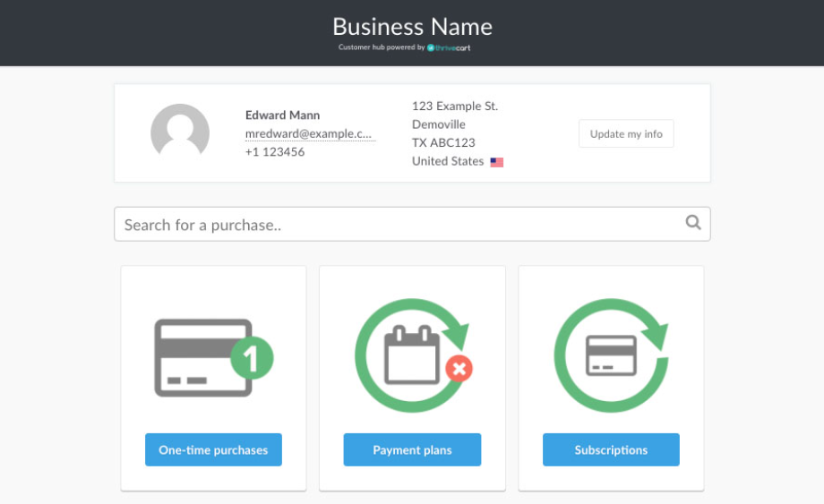Open the Payment plans section
This screenshot has height=504, width=824.
point(412,449)
